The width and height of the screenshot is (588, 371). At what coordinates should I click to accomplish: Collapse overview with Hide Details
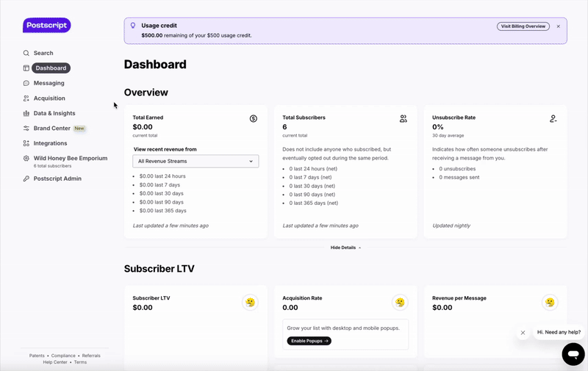(x=345, y=248)
